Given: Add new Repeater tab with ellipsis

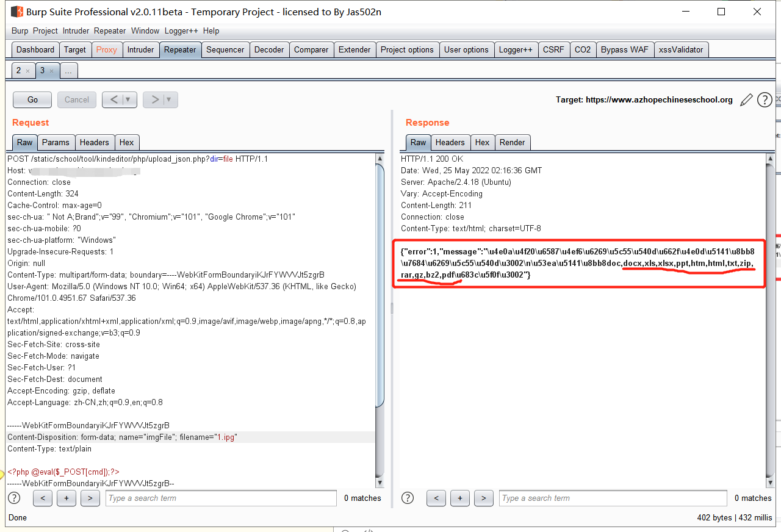Looking at the screenshot, I should pyautogui.click(x=68, y=71).
